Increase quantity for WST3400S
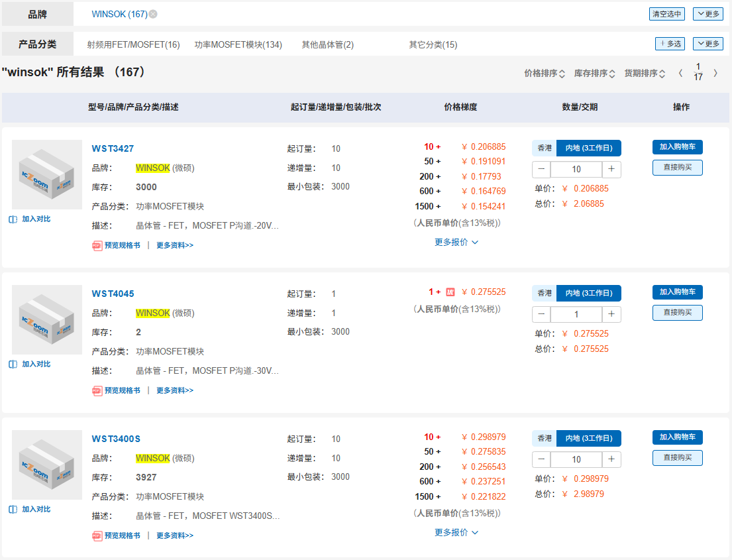This screenshot has height=560, width=732. (x=611, y=459)
